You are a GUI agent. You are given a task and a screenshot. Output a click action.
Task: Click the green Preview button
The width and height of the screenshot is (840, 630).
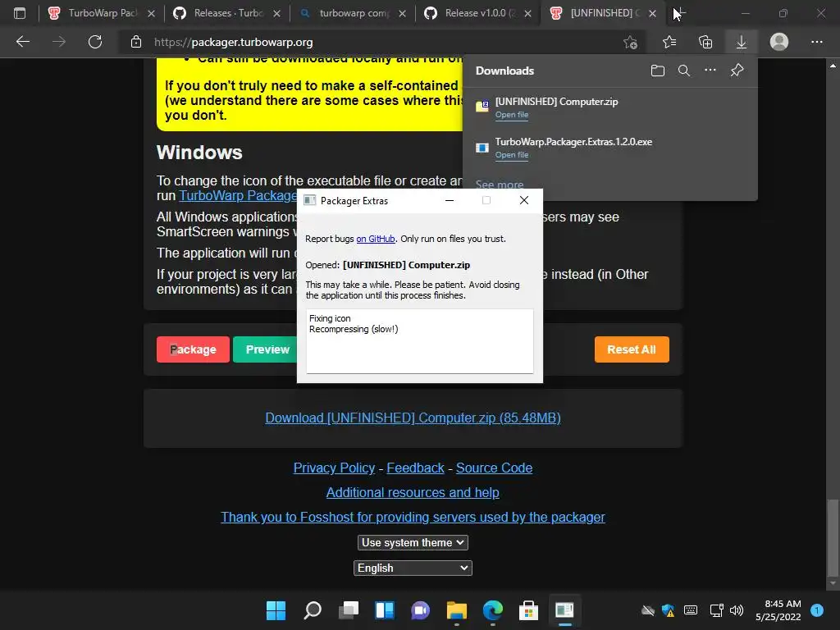coord(265,349)
